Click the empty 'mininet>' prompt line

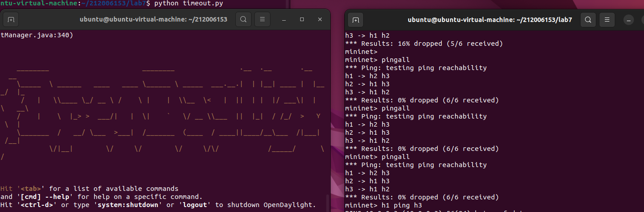pos(361,52)
